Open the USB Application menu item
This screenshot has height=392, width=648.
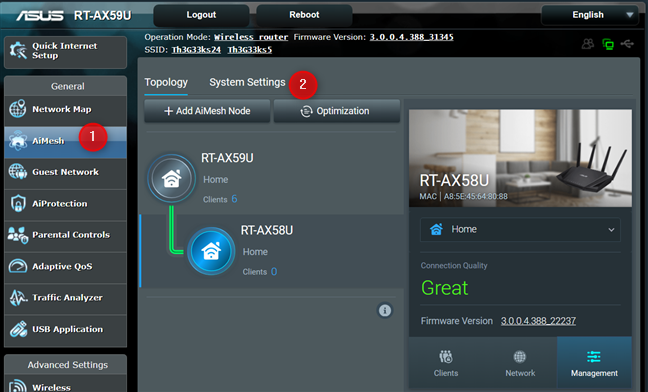pyautogui.click(x=66, y=329)
